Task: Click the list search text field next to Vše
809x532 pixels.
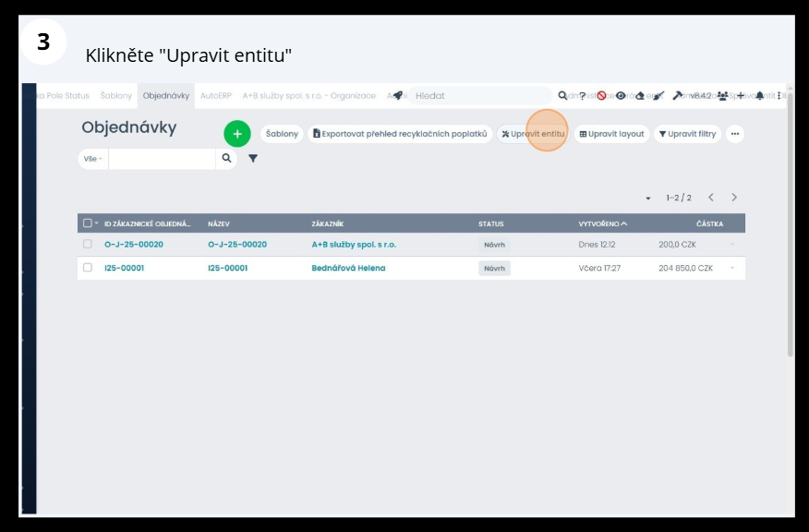Action: 162,159
